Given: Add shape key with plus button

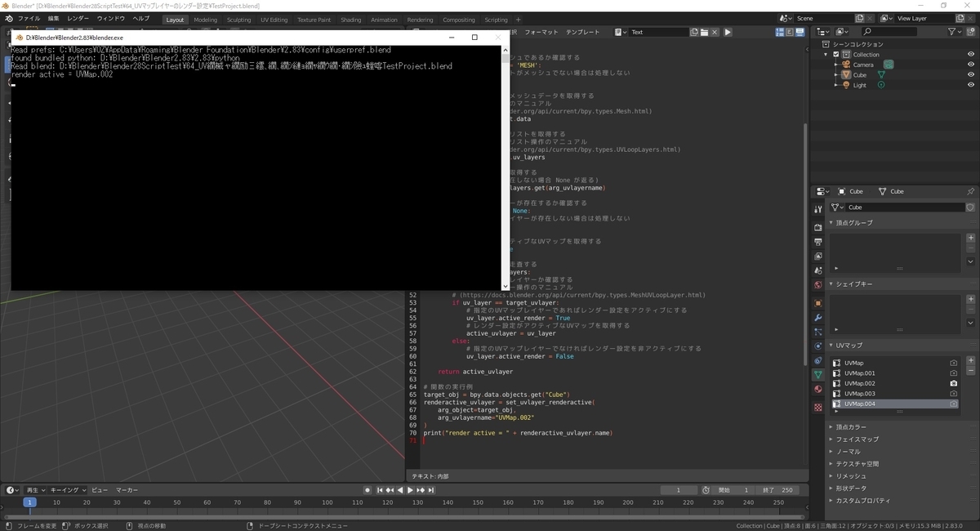Looking at the screenshot, I should [x=970, y=299].
